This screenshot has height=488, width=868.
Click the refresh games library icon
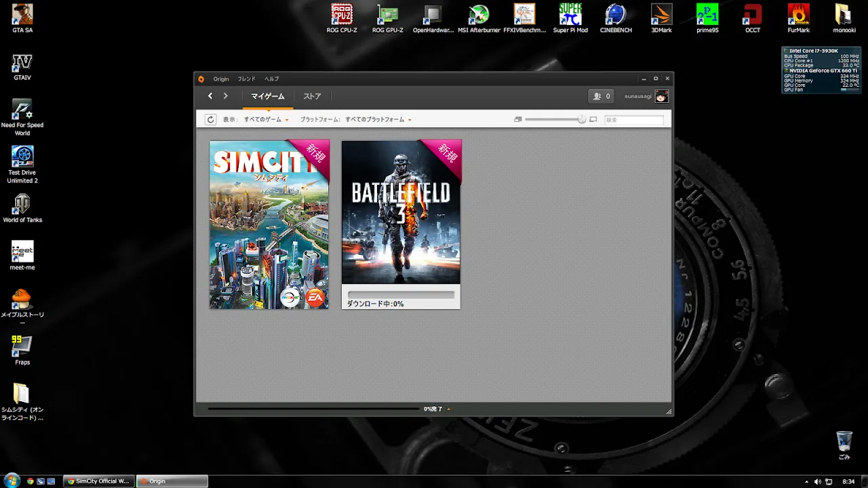coord(210,119)
